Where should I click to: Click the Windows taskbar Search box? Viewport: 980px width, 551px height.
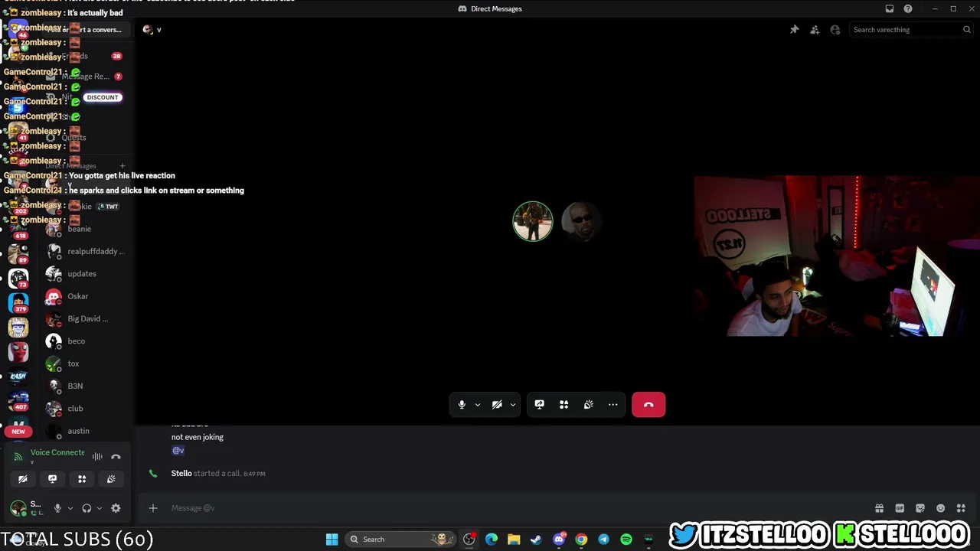point(401,540)
